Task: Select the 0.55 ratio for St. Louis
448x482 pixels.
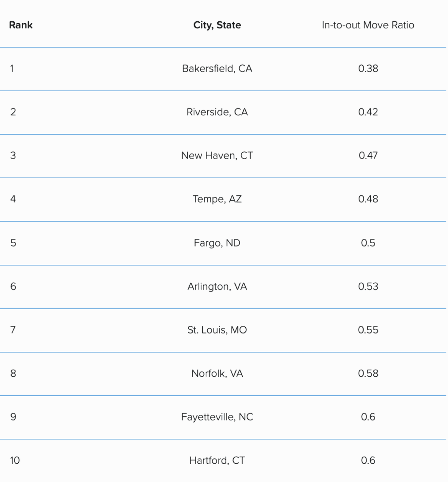Action: tap(368, 330)
